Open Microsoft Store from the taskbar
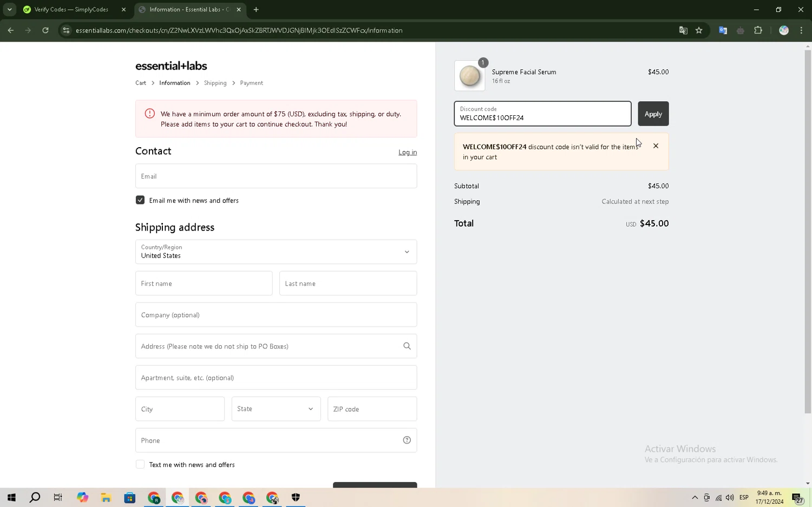The width and height of the screenshot is (812, 507). click(x=130, y=497)
